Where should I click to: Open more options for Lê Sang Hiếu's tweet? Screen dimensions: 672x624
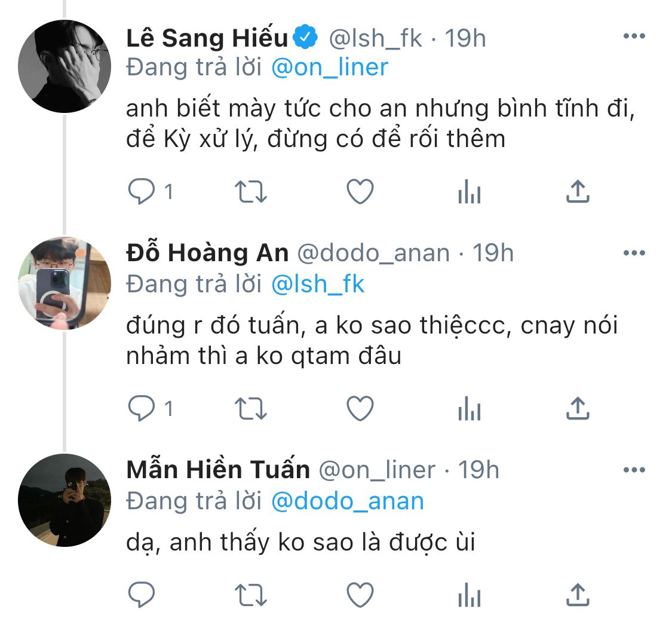634,37
